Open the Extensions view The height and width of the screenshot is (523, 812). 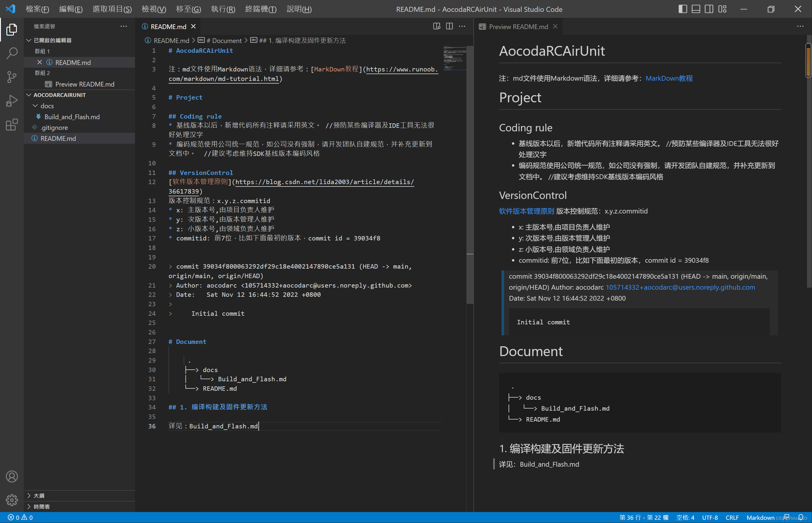click(12, 125)
